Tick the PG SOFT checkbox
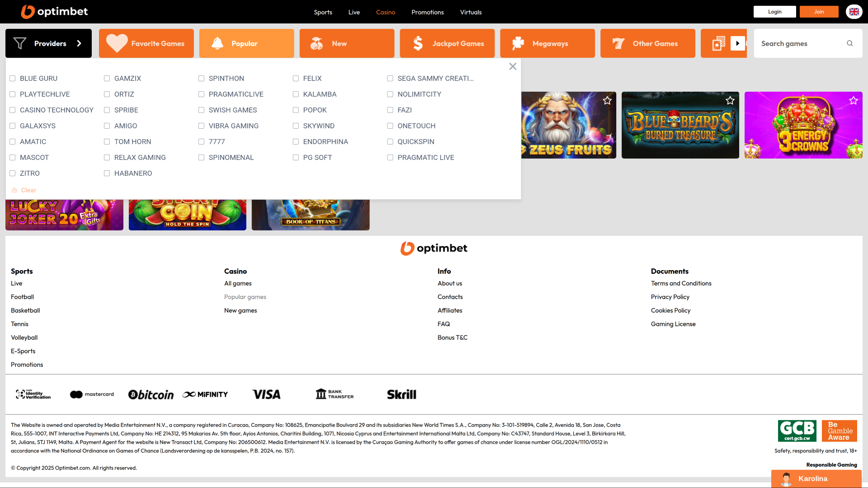 [296, 157]
